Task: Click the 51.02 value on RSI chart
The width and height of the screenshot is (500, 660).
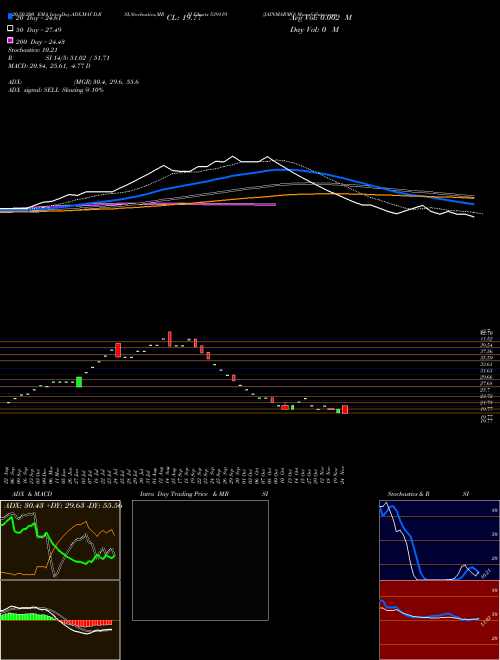Action: (486, 620)
